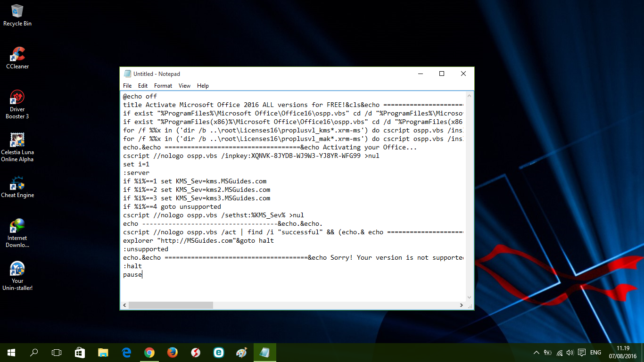Click the volume speaker tray icon
The height and width of the screenshot is (362, 644).
(x=570, y=353)
